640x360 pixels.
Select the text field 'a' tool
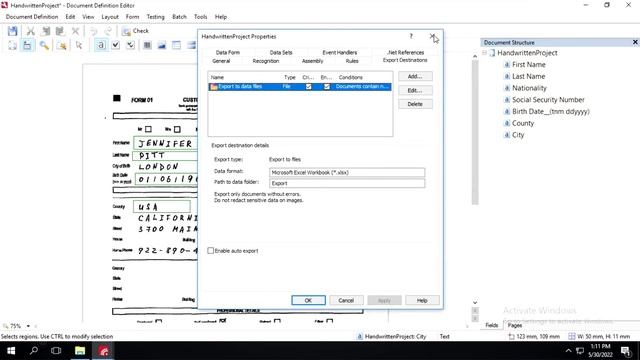coord(100,45)
